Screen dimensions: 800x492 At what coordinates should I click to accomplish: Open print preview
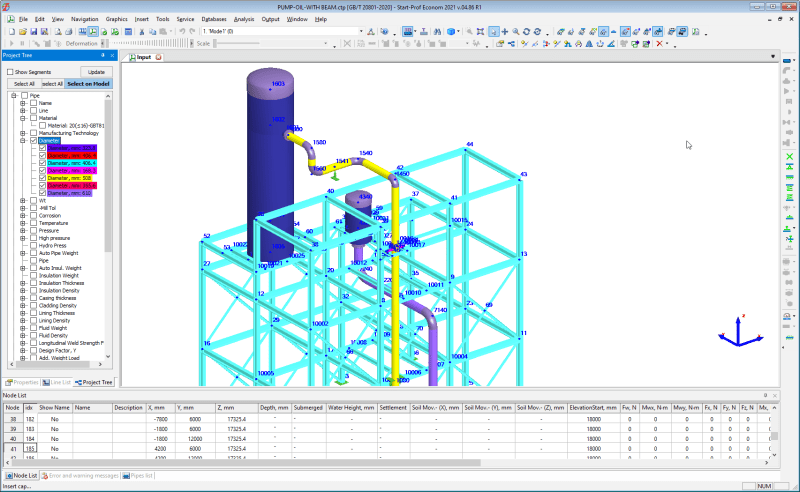(x=58, y=32)
